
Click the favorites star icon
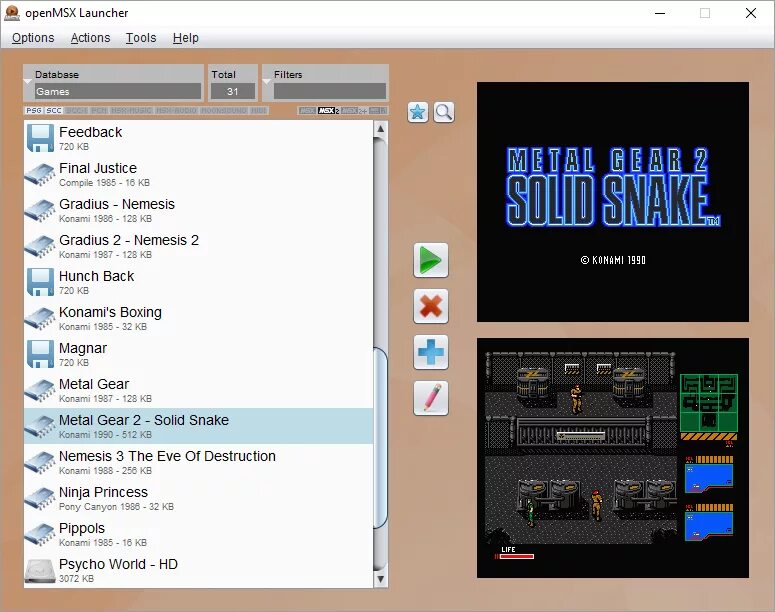pos(418,112)
